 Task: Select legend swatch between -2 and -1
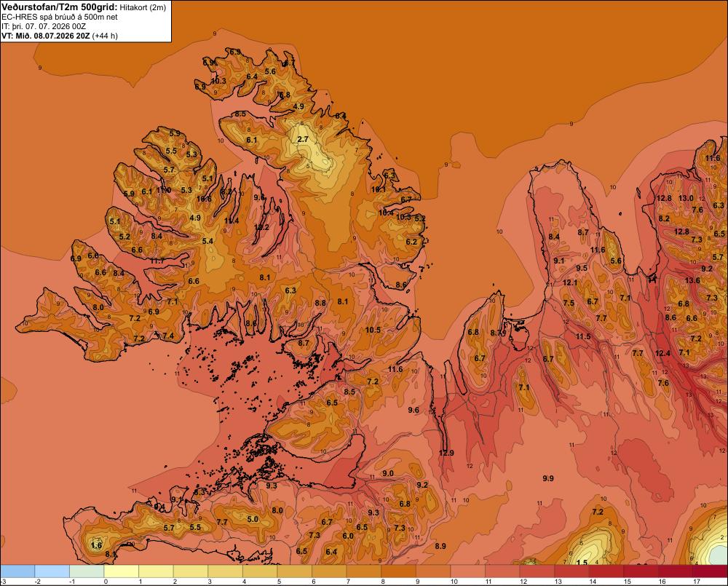52,571
